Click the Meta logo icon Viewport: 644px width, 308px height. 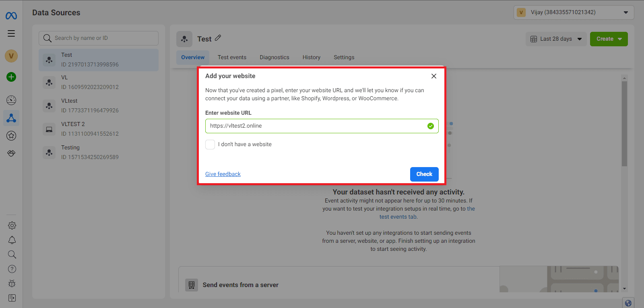tap(11, 16)
